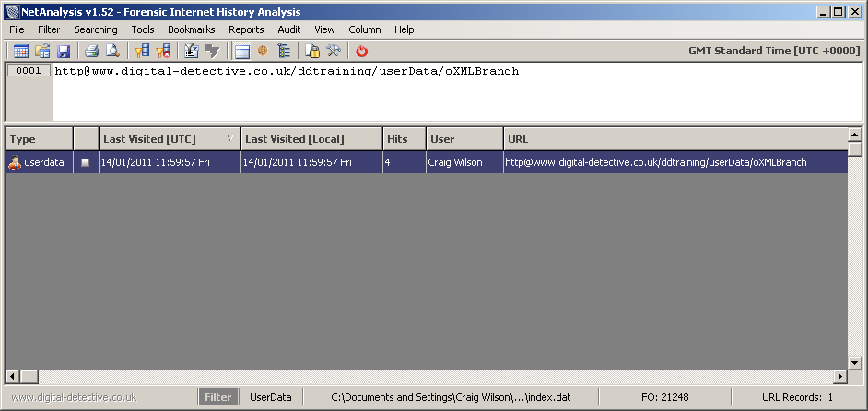Click 'UserData' in the status bar
This screenshot has height=411, width=868.
pos(271,397)
